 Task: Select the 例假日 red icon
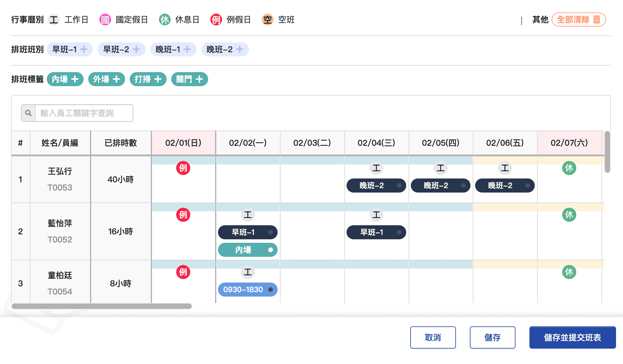click(216, 20)
